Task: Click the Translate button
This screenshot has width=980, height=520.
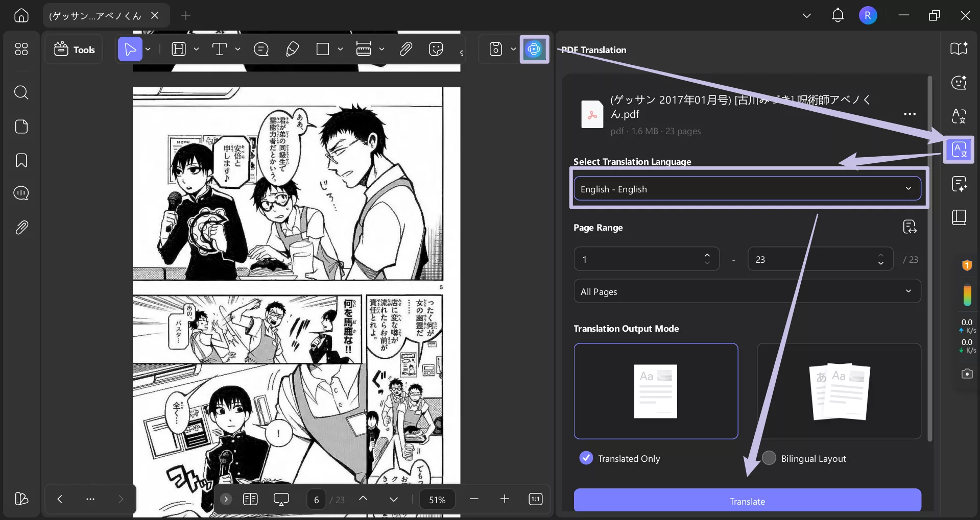Action: (746, 501)
